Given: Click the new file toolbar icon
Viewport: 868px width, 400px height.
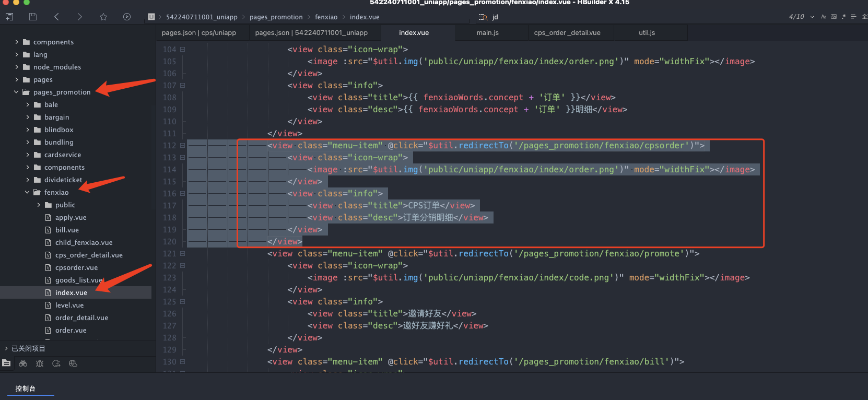Looking at the screenshot, I should [x=9, y=17].
